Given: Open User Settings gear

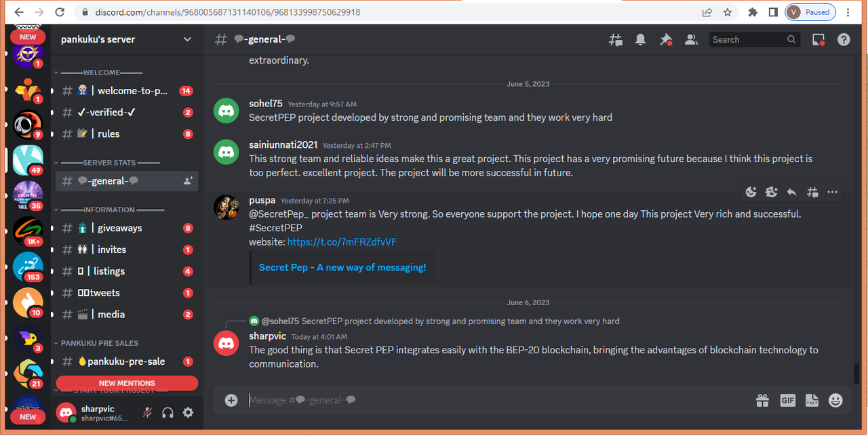Looking at the screenshot, I should (x=188, y=412).
